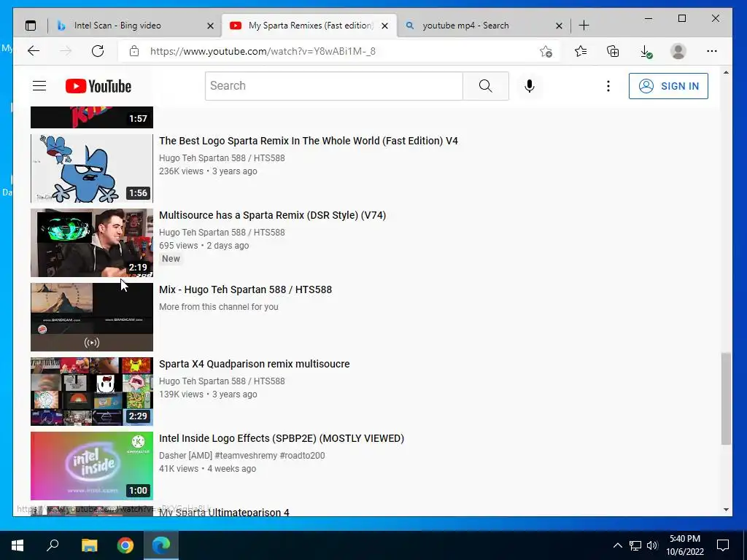The image size is (747, 560).
Task: Click the YouTube search magnifier button
Action: [485, 86]
